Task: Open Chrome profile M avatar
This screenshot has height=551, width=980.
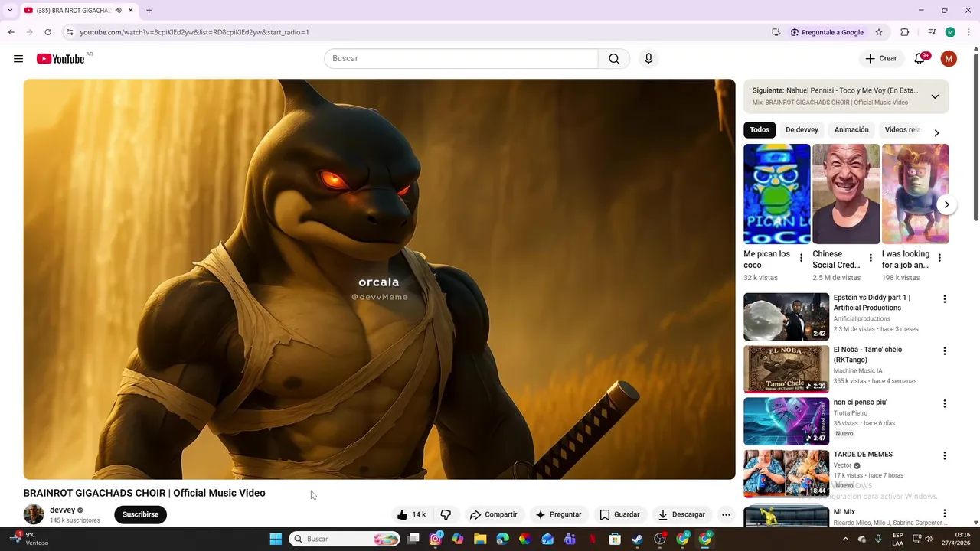Action: tap(950, 32)
